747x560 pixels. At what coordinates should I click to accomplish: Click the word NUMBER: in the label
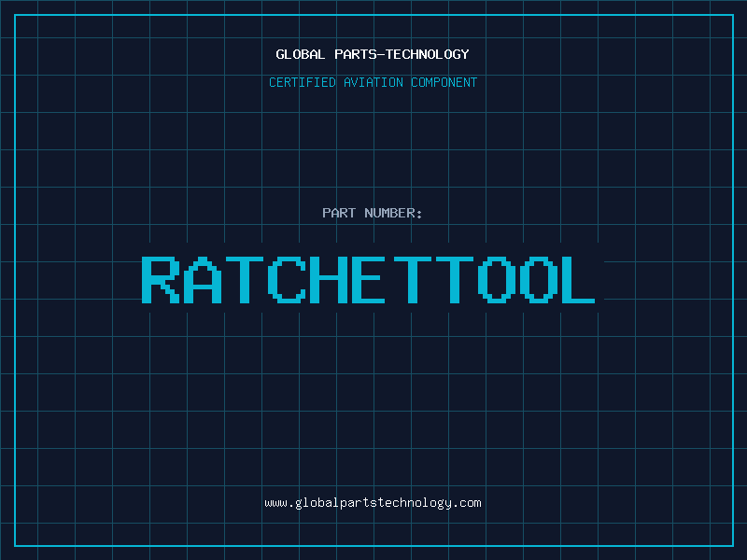point(394,213)
